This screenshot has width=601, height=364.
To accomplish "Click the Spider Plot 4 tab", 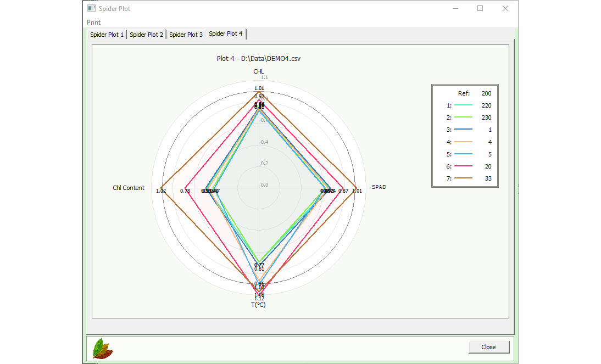I will click(x=226, y=34).
